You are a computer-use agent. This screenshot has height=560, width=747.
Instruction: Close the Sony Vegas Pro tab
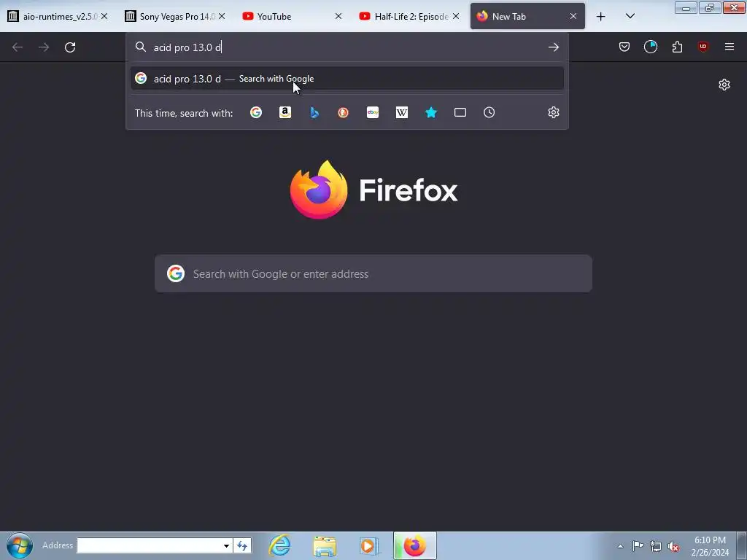pos(222,16)
